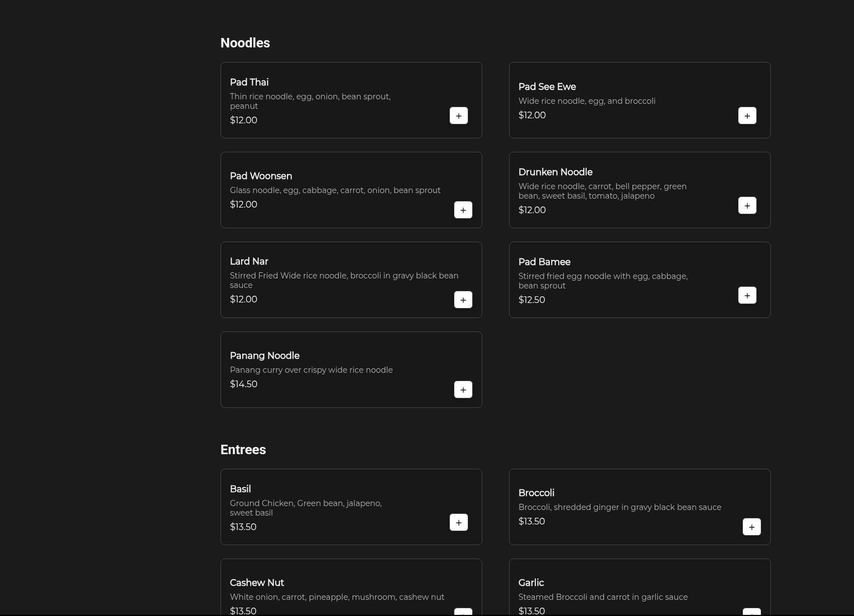
Task: Add Panang Noodle using its plus icon
Action: pos(463,389)
